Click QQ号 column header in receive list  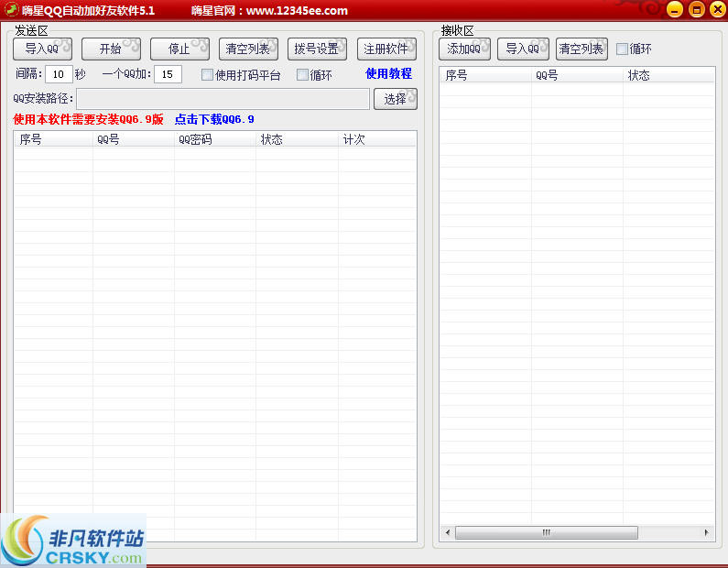click(577, 75)
